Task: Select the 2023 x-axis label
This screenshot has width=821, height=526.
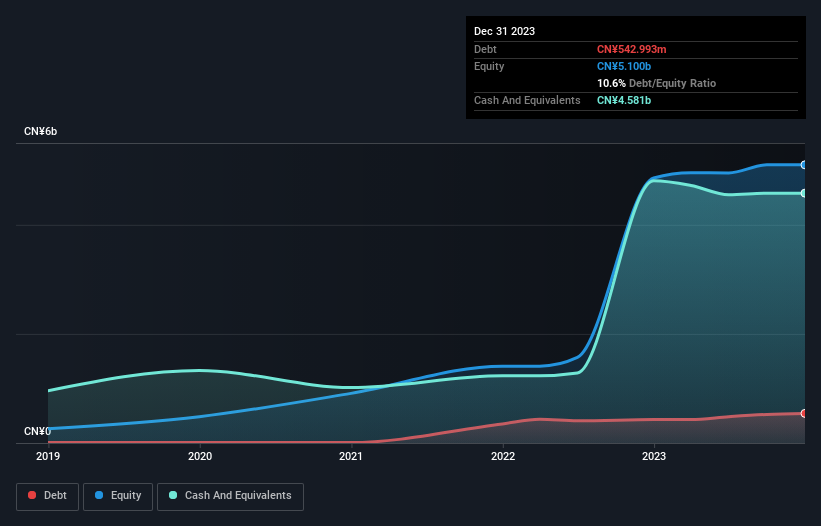Action: point(654,456)
